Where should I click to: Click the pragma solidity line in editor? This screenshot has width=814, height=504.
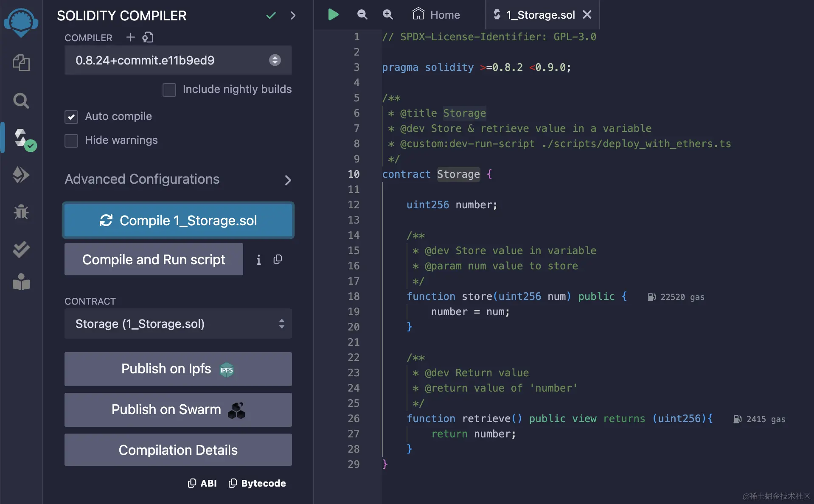(x=477, y=67)
